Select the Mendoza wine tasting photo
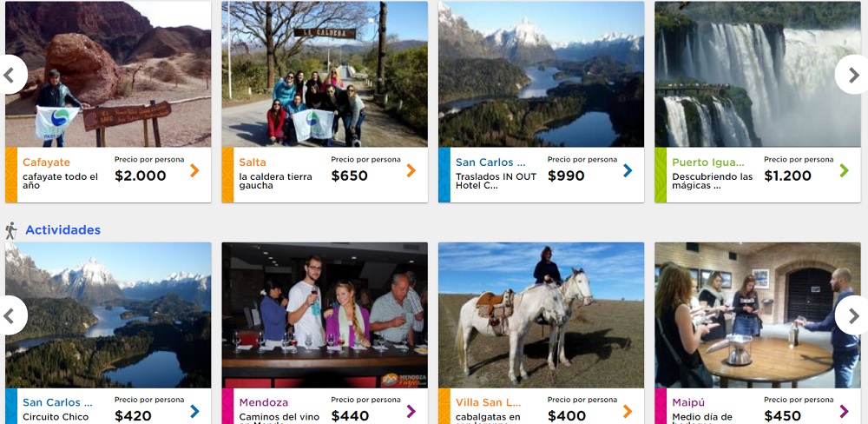 (x=325, y=315)
